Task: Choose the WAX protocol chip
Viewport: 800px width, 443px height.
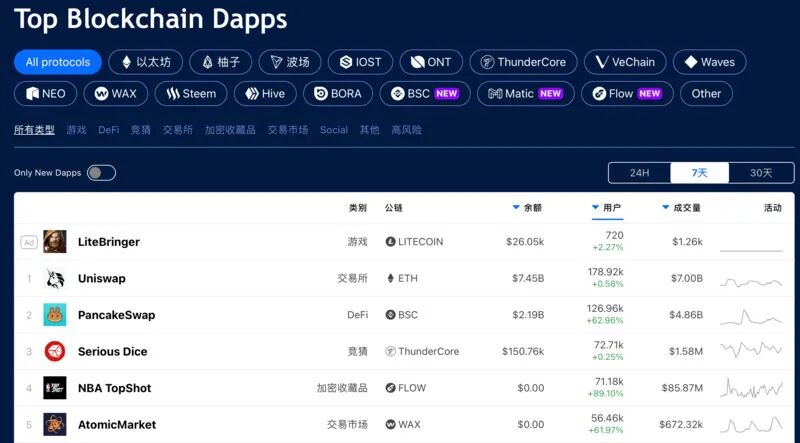Action: tap(116, 93)
